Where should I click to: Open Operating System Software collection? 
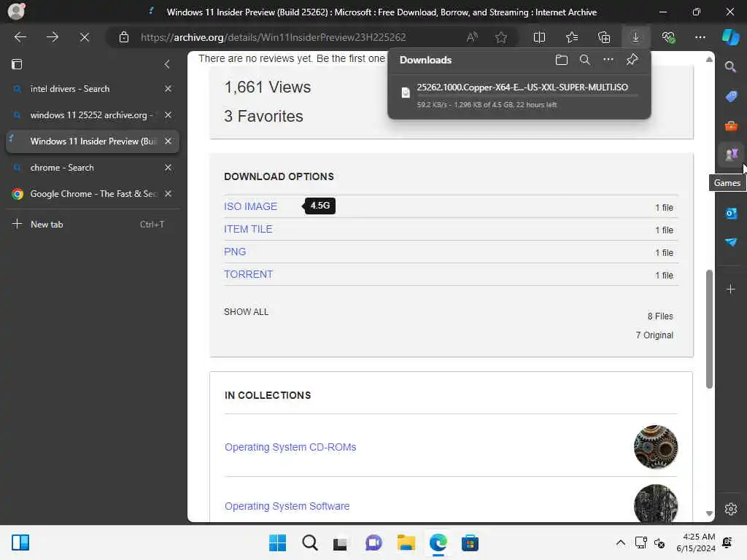pyautogui.click(x=287, y=506)
